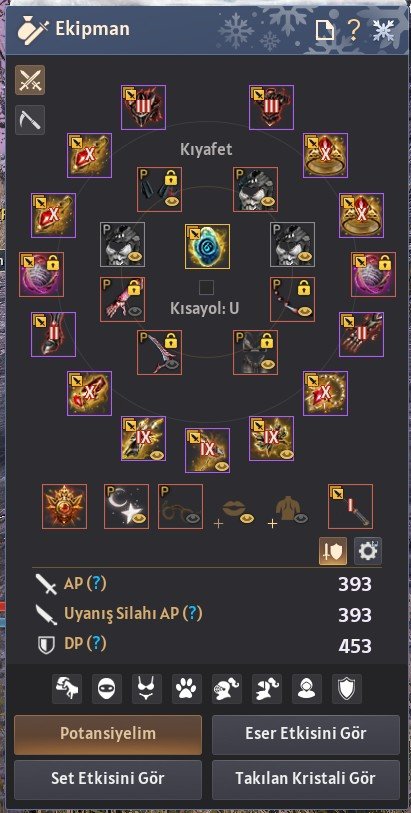
Task: Open the document page icon in header
Action: click(325, 31)
